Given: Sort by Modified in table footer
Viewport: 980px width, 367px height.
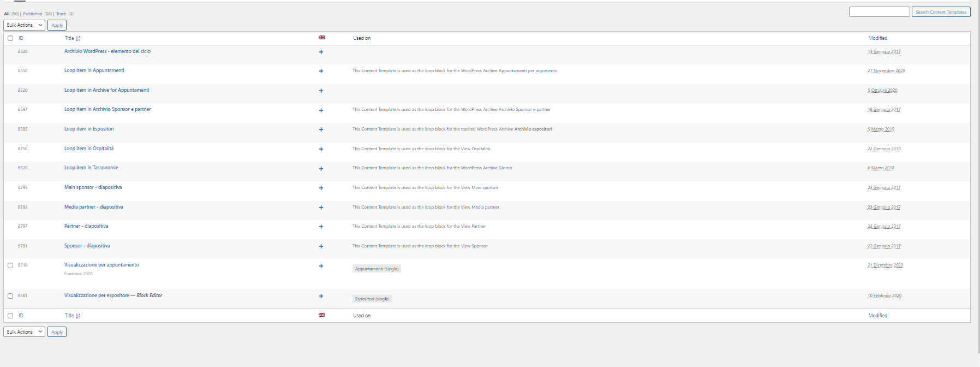Looking at the screenshot, I should [x=878, y=316].
